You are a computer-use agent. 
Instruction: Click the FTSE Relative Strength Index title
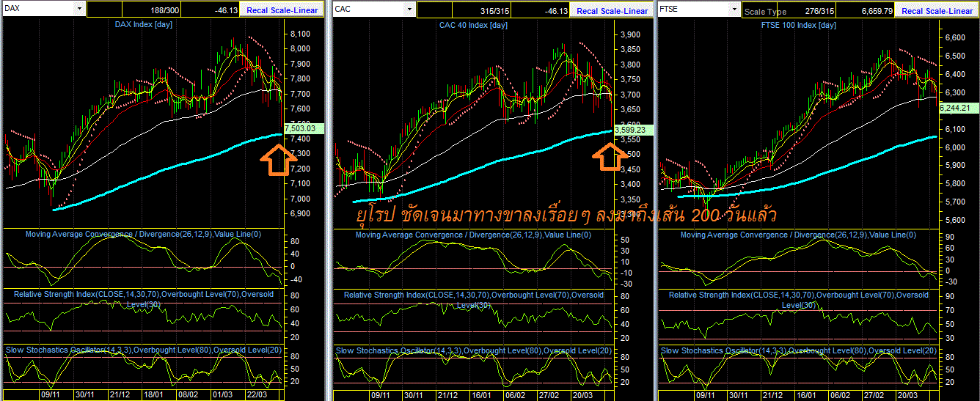(798, 299)
